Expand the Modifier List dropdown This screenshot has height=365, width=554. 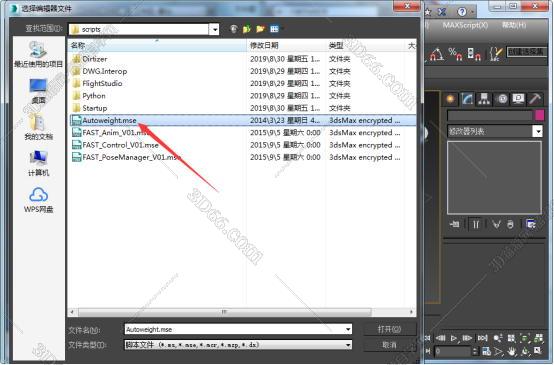537,131
